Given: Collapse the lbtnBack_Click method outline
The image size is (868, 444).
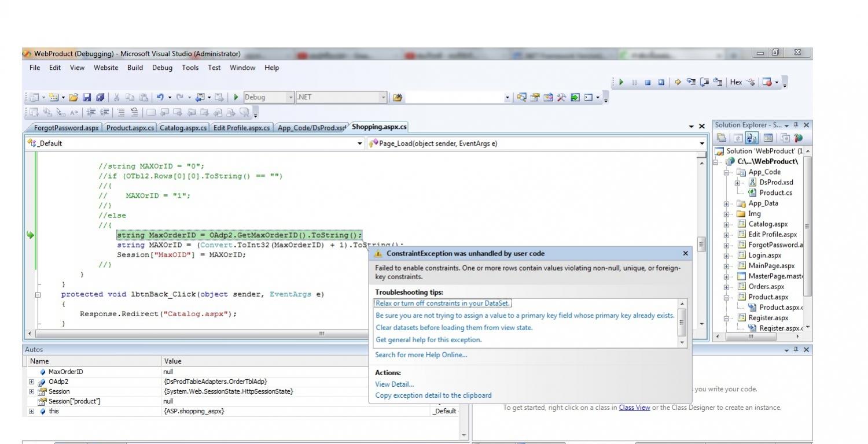Looking at the screenshot, I should click(x=38, y=294).
